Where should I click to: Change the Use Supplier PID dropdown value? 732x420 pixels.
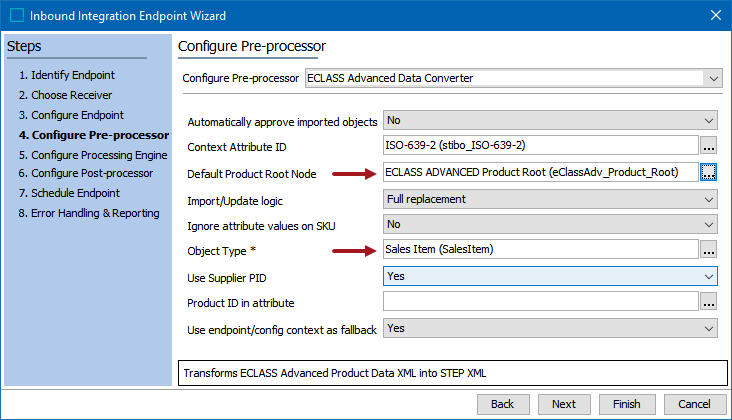[x=550, y=276]
